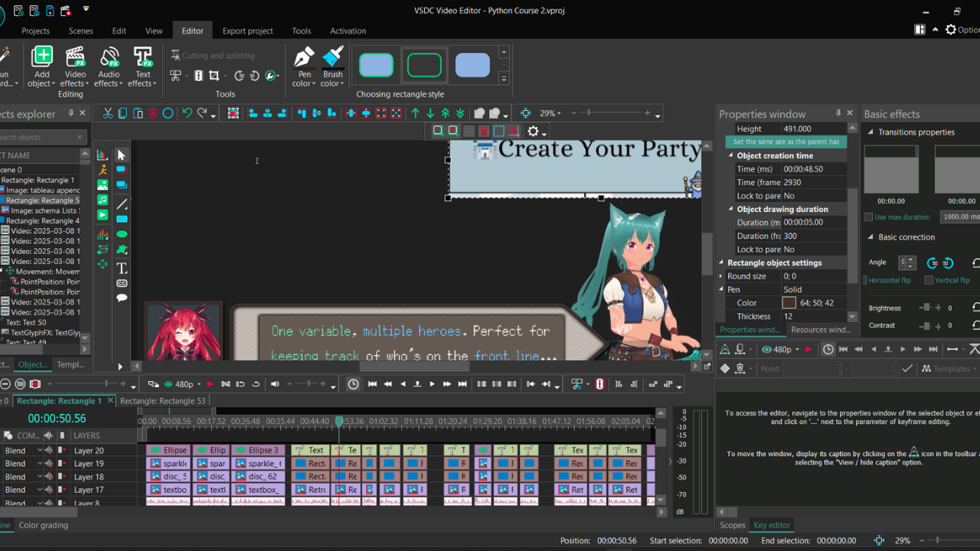Click the Redo arrow
The width and height of the screenshot is (980, 551).
pos(202,113)
